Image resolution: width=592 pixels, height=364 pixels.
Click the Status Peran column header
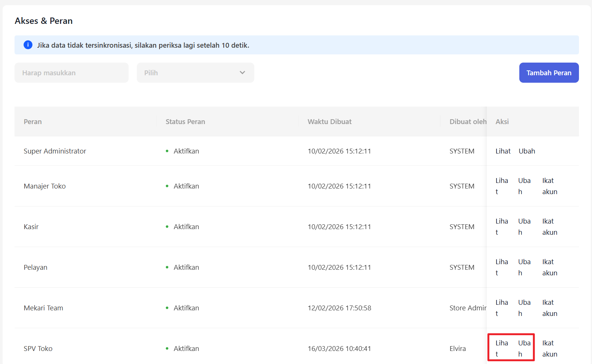(185, 121)
